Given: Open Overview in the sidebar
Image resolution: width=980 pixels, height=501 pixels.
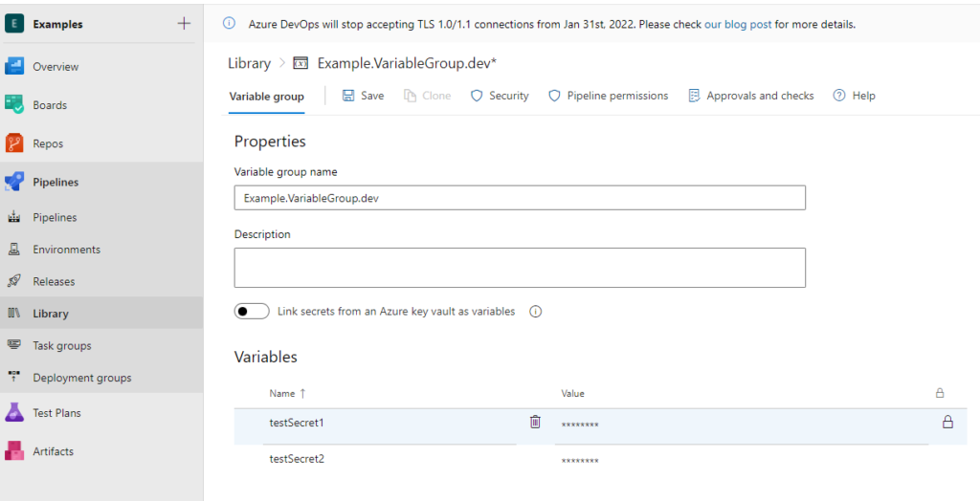Looking at the screenshot, I should [56, 67].
